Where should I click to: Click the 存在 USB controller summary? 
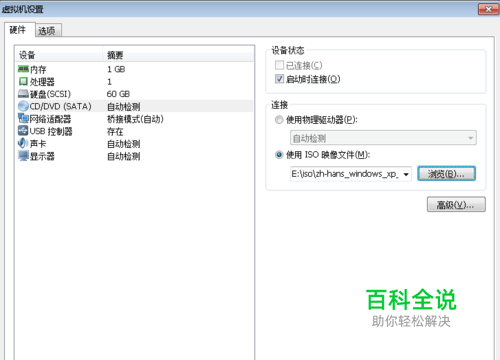115,131
